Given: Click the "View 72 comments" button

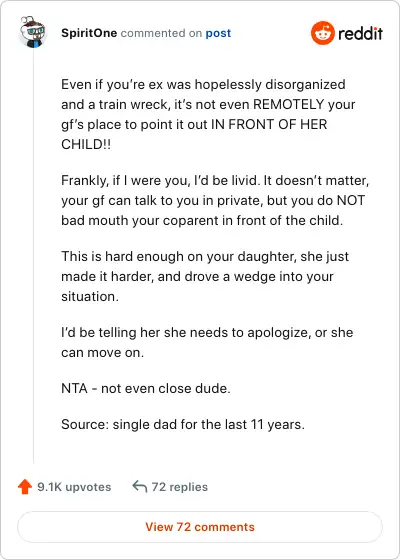Looking at the screenshot, I should point(200,527).
